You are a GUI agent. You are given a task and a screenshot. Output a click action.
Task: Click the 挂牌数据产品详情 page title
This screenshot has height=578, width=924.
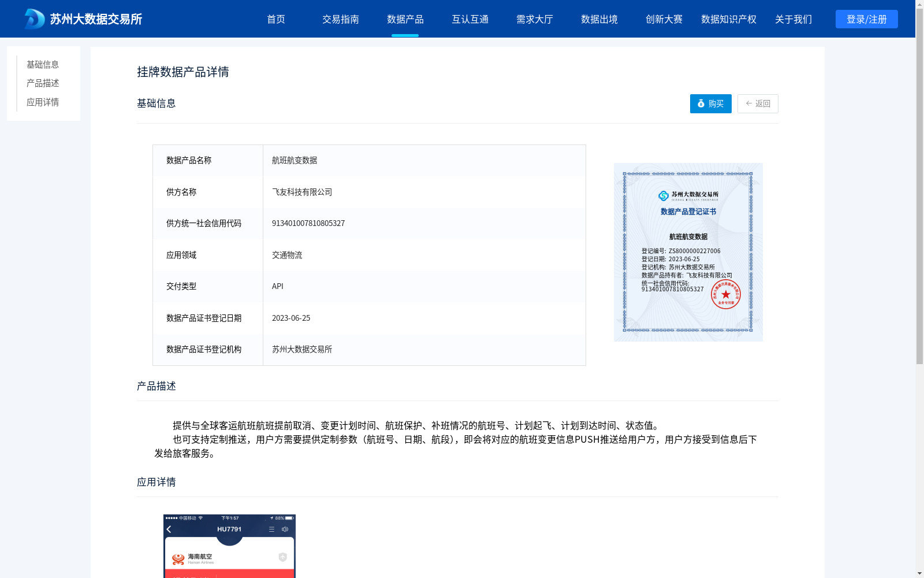183,72
